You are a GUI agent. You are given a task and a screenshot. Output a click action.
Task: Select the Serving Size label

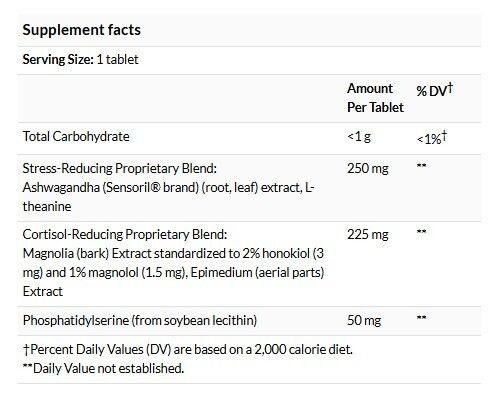pyautogui.click(x=58, y=60)
